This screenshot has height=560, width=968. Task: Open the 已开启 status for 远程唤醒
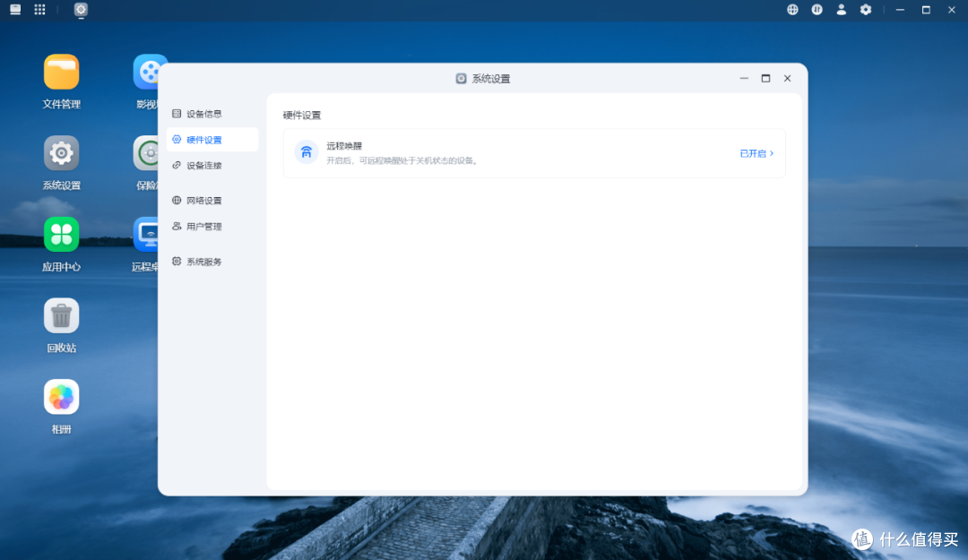tap(756, 153)
